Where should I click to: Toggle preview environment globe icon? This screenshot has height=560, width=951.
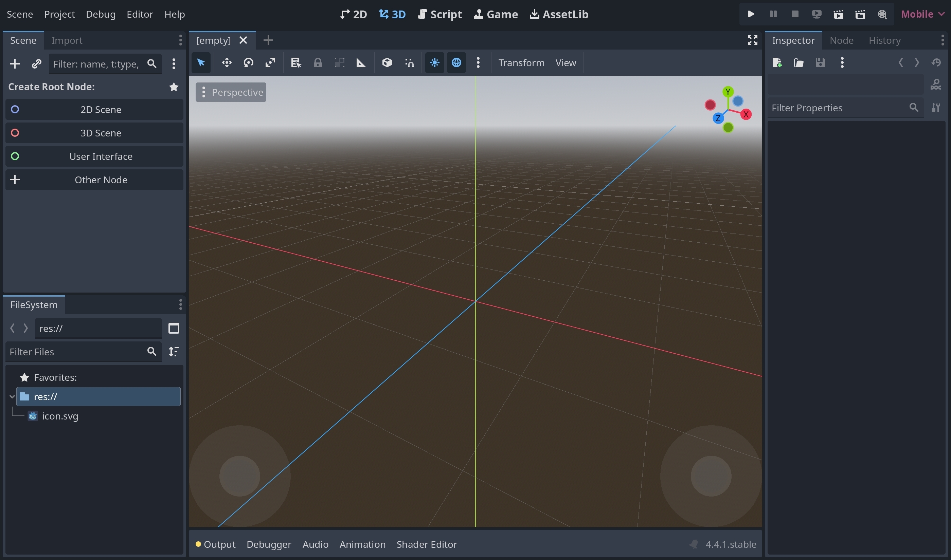coord(456,63)
